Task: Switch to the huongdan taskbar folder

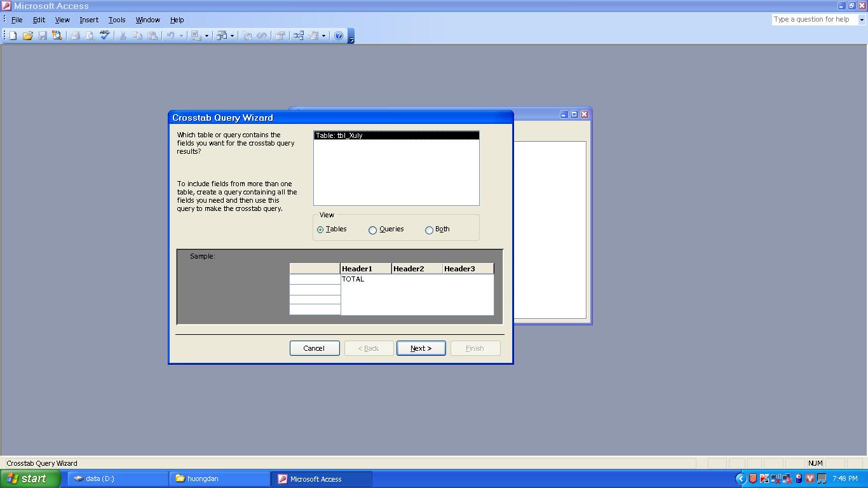Action: [x=219, y=478]
